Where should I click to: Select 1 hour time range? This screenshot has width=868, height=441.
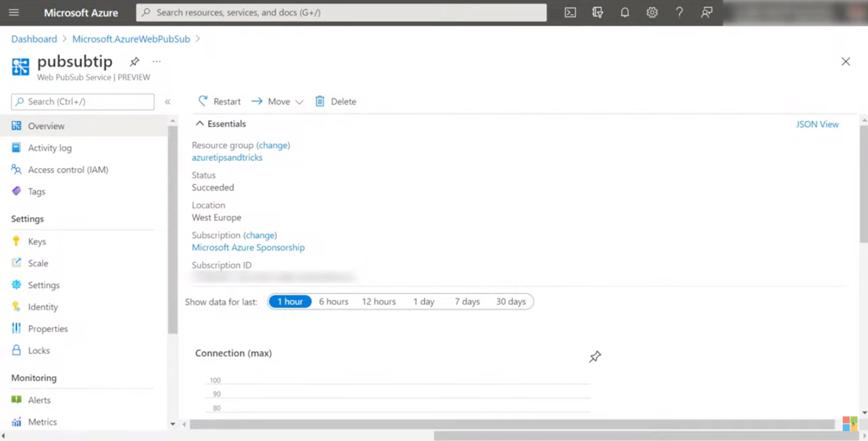(290, 301)
